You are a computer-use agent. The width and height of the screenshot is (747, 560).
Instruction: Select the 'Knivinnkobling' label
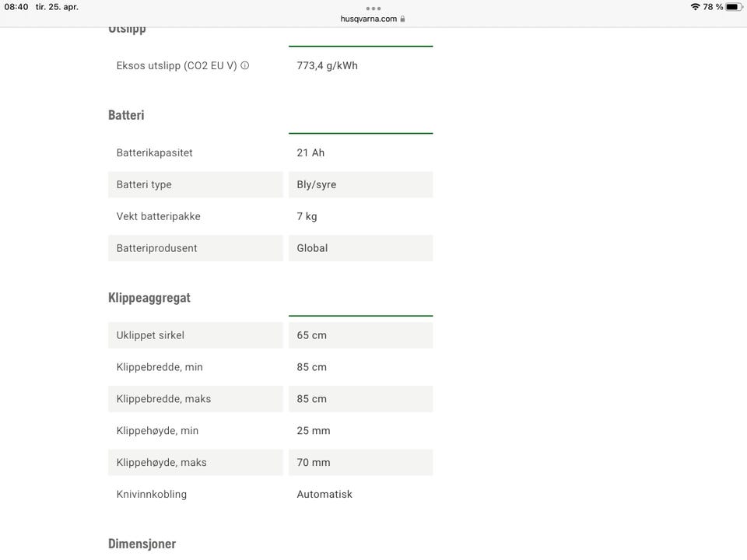[x=152, y=495]
